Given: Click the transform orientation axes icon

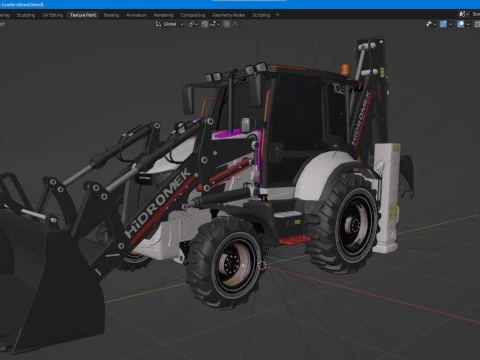Looking at the screenshot, I should [x=158, y=24].
